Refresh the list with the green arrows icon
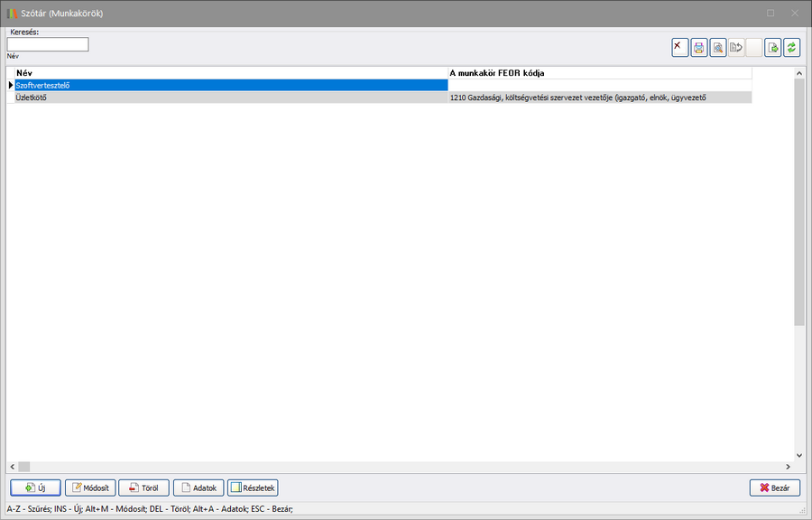Image resolution: width=812 pixels, height=520 pixels. click(x=791, y=48)
